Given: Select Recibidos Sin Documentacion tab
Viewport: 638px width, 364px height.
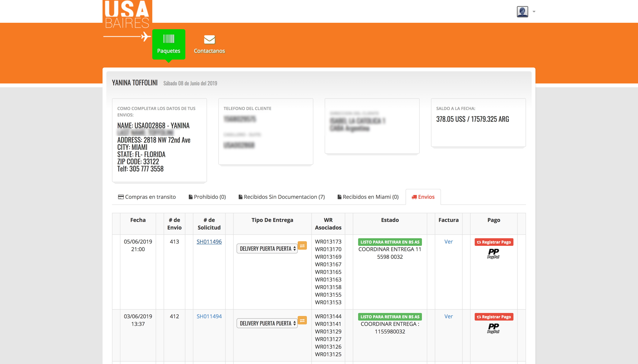Looking at the screenshot, I should pos(281,197).
